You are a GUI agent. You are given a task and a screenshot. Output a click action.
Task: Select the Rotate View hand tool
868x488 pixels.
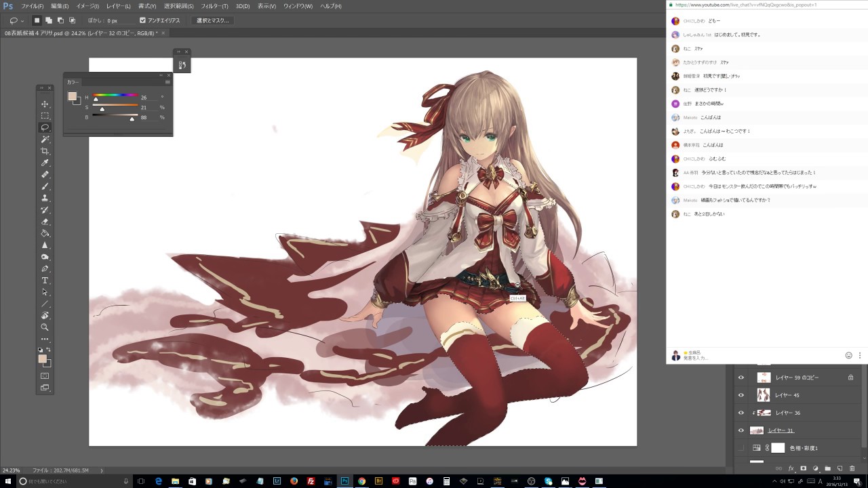(x=45, y=315)
